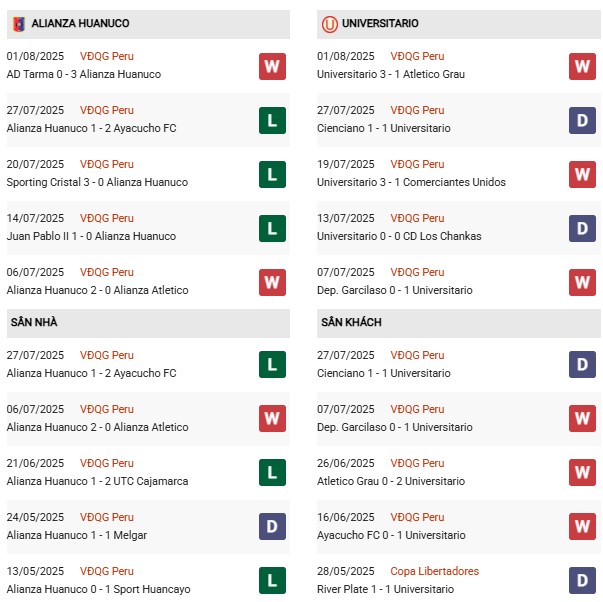Click draw badge for CD Los Chankas match
Image resolution: width=603 pixels, height=602 pixels.
click(x=583, y=228)
